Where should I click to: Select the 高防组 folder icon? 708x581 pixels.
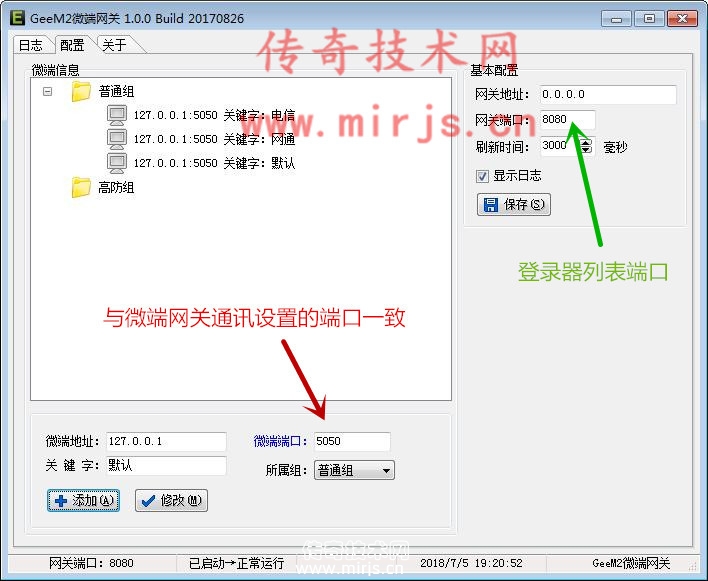click(81, 187)
